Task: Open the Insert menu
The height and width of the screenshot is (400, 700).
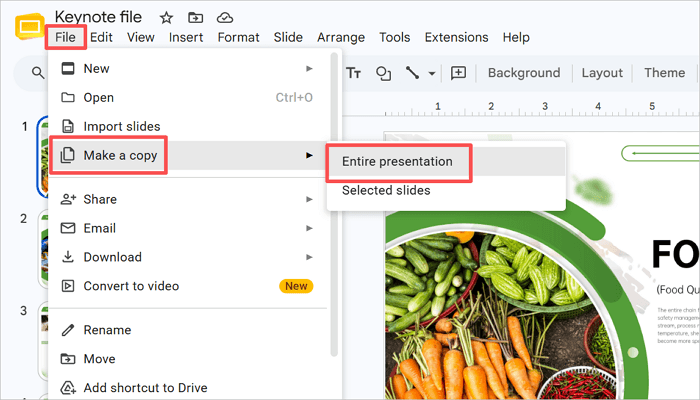Action: pos(186,38)
